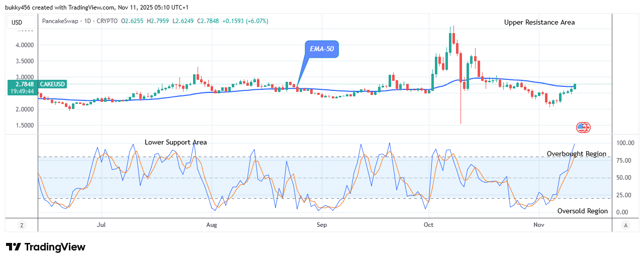Toggle auto scale with the A button
Viewport: 644px width, 262px height.
pos(625,226)
